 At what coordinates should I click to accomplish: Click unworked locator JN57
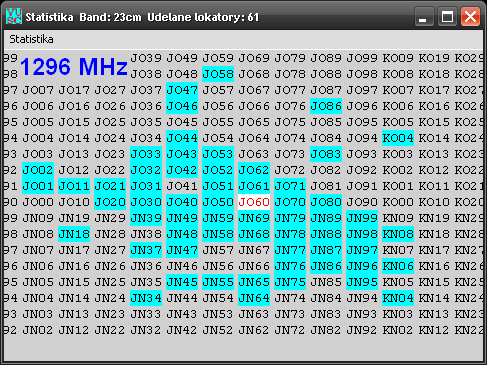pyautogui.click(x=218, y=250)
